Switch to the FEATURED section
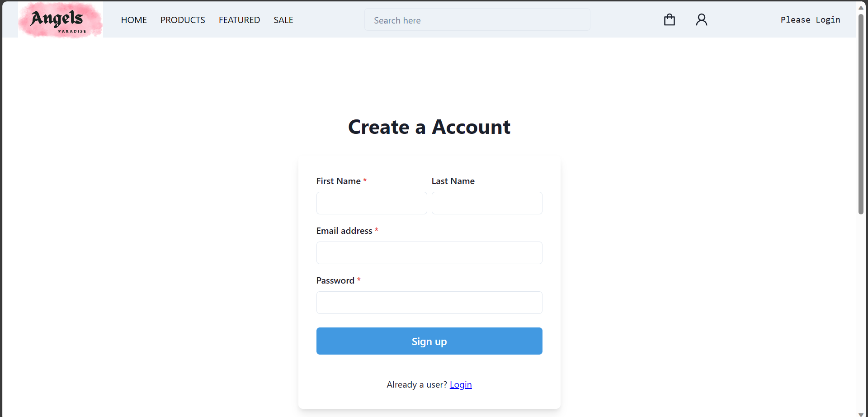The height and width of the screenshot is (417, 868). (x=239, y=20)
